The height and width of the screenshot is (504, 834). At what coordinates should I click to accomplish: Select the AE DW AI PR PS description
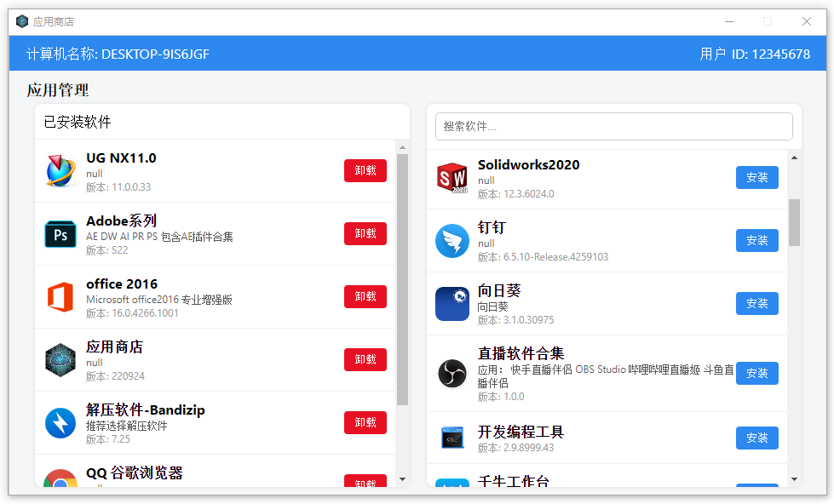[x=159, y=237]
